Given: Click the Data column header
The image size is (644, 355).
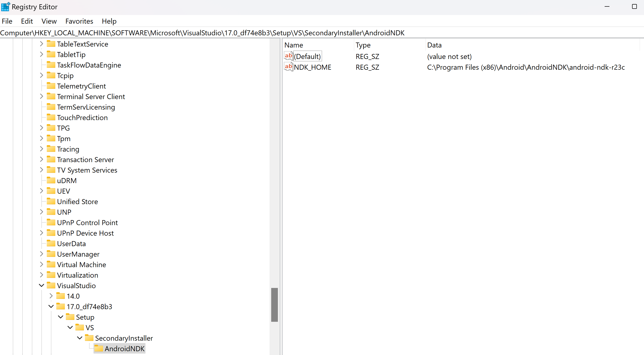Looking at the screenshot, I should pyautogui.click(x=533, y=45).
